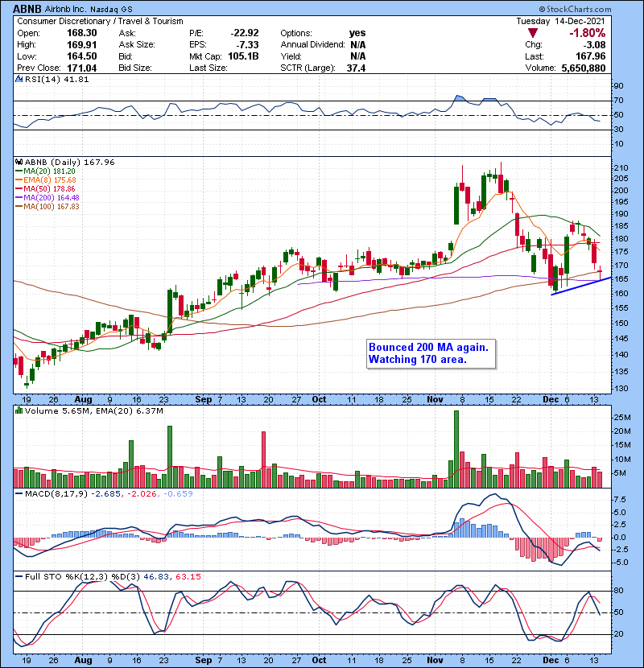This screenshot has width=644, height=668.
Task: Click the Nov label on the price chart axis
Action: click(435, 400)
